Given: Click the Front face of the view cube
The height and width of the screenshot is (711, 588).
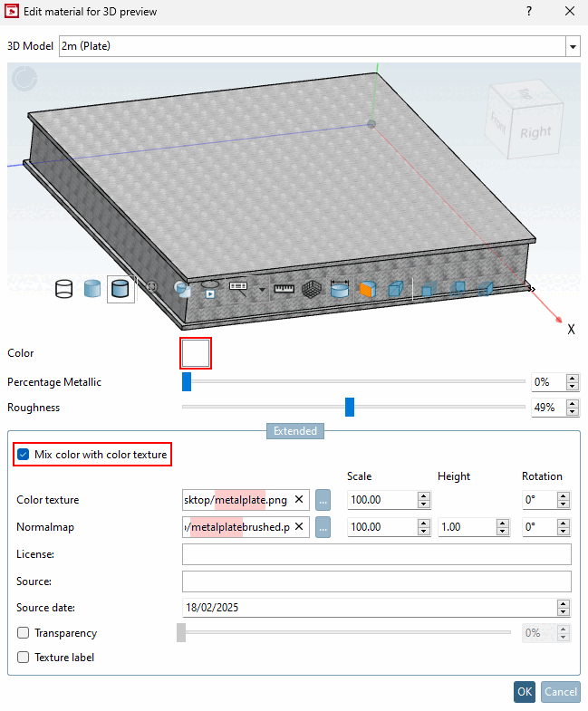Looking at the screenshot, I should click(498, 122).
